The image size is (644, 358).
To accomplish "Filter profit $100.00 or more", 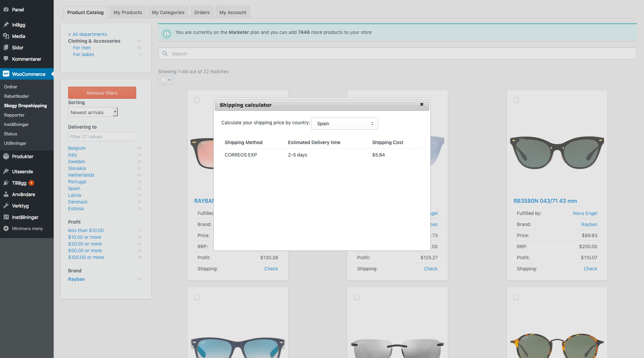I will pos(86,257).
